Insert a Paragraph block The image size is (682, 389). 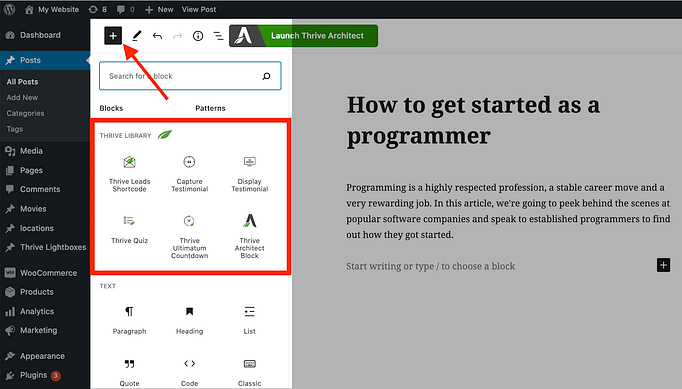[129, 320]
